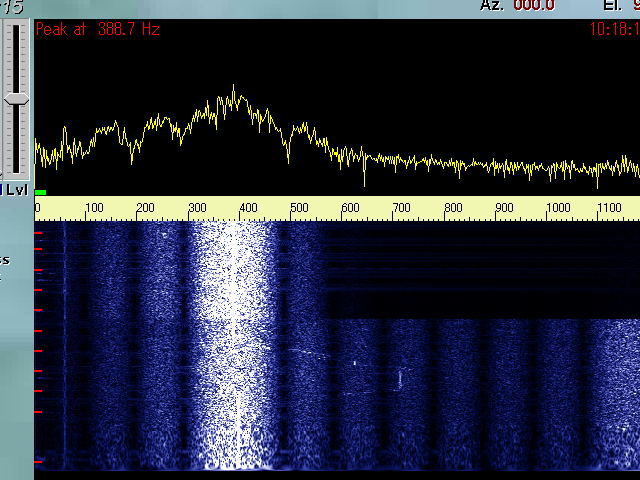640x480 pixels.
Task: Click the 0 Hz mark on frequency ruler
Action: pos(38,208)
